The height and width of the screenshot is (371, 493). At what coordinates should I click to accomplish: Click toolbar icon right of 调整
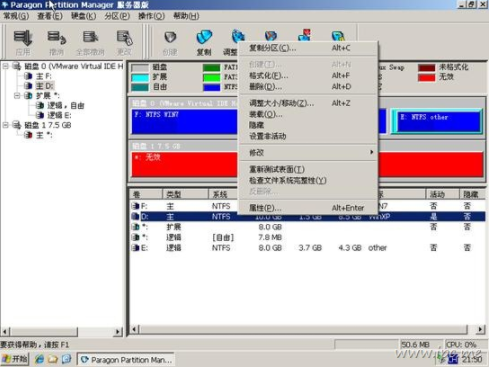[271, 35]
